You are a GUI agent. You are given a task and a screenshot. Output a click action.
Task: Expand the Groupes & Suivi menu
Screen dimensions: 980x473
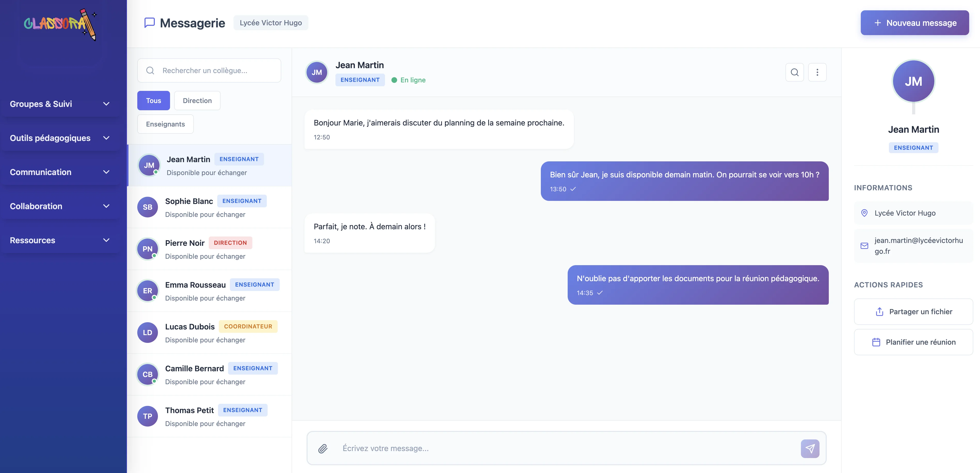[x=60, y=104]
